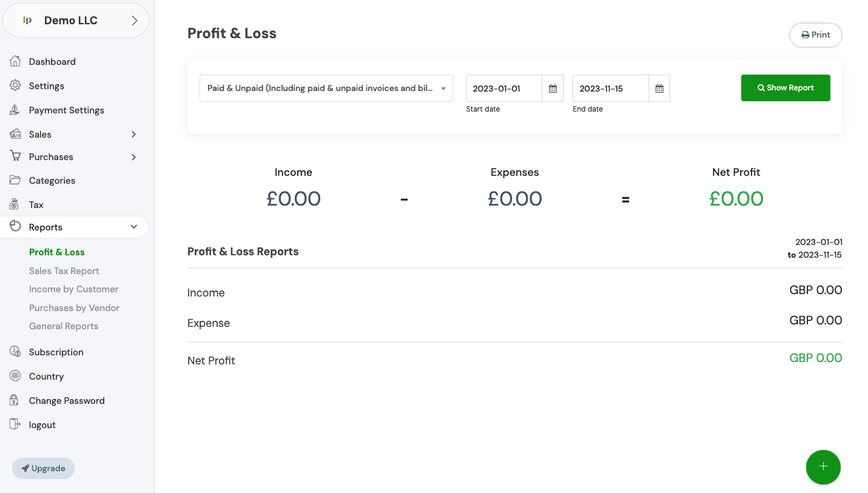Open Income by Customer report

click(x=73, y=289)
